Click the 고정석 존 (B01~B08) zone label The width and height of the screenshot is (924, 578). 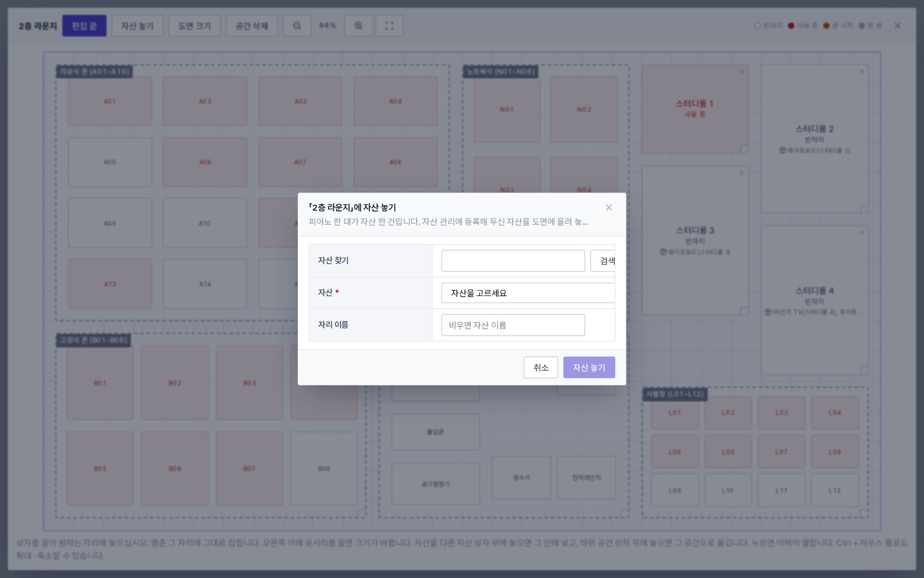93,340
